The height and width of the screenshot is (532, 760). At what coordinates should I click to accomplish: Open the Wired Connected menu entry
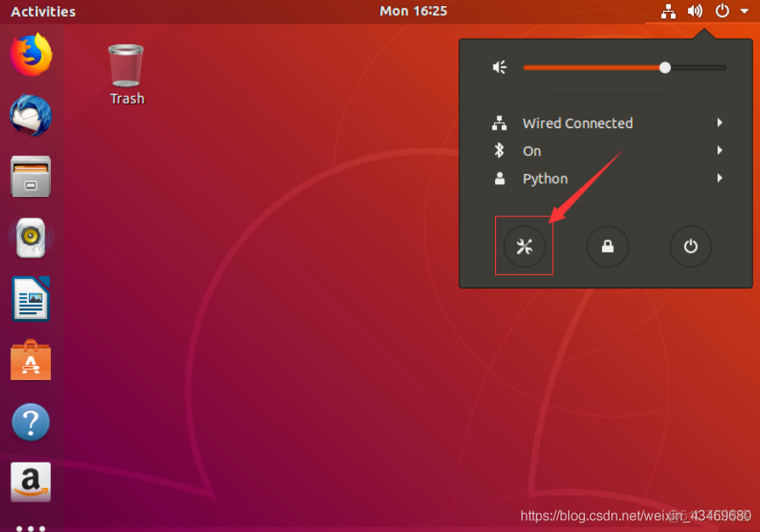605,123
